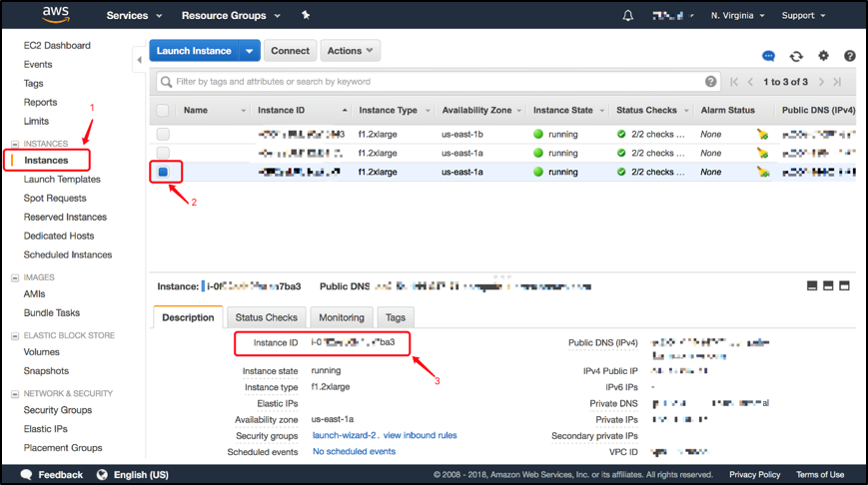
Task: Go to the last page of results
Action: pyautogui.click(x=838, y=82)
